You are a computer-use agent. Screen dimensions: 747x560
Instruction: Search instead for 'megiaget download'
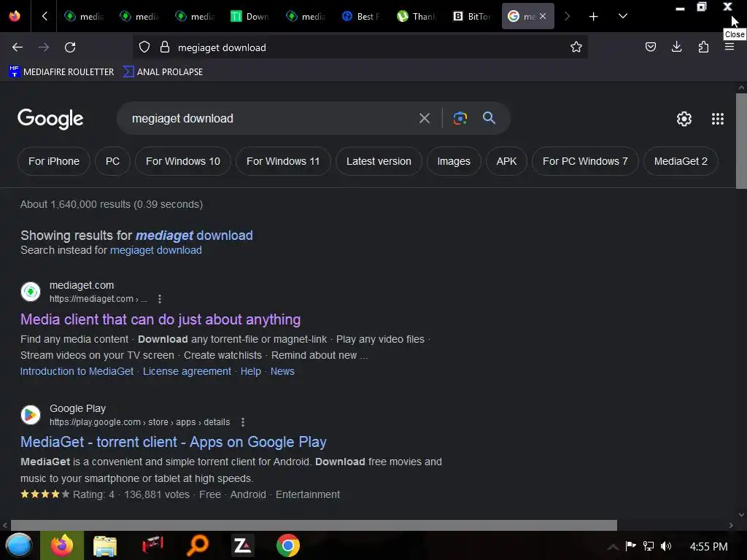pos(156,250)
